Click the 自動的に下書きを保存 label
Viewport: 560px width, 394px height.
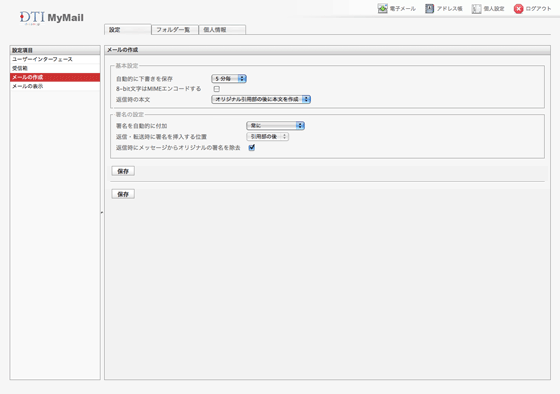(x=144, y=79)
